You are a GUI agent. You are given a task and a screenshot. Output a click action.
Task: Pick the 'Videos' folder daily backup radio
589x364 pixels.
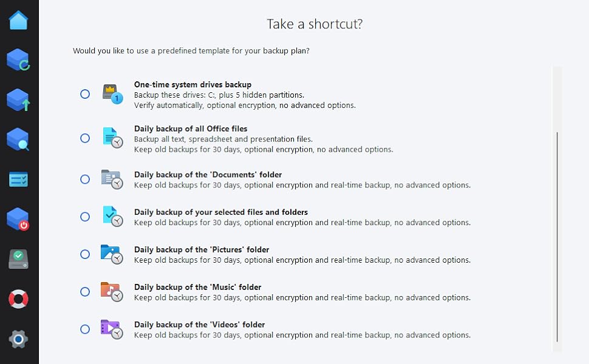click(x=85, y=329)
